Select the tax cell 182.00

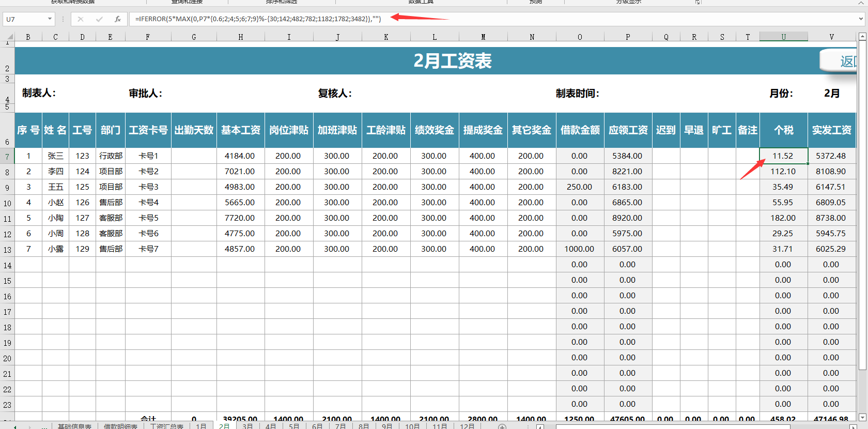[783, 218]
